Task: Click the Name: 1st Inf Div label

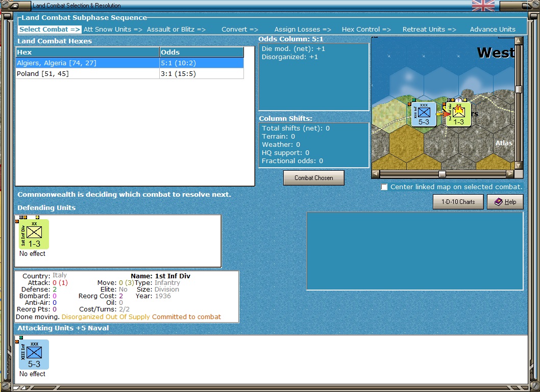Action: tap(160, 276)
